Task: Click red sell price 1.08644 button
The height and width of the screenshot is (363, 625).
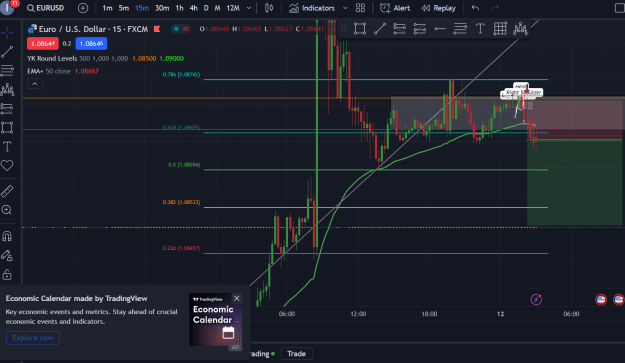Action: pyautogui.click(x=43, y=43)
